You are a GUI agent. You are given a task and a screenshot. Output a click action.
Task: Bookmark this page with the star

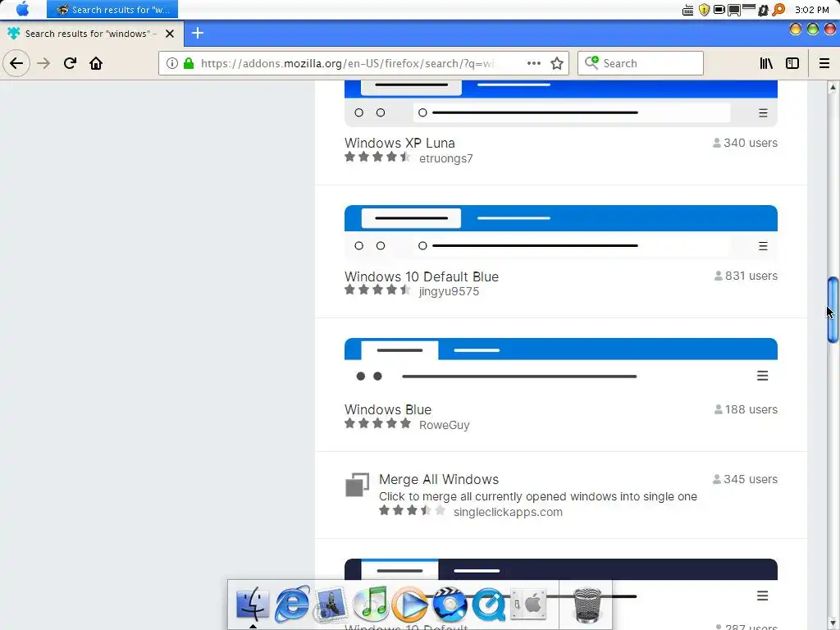pyautogui.click(x=557, y=63)
